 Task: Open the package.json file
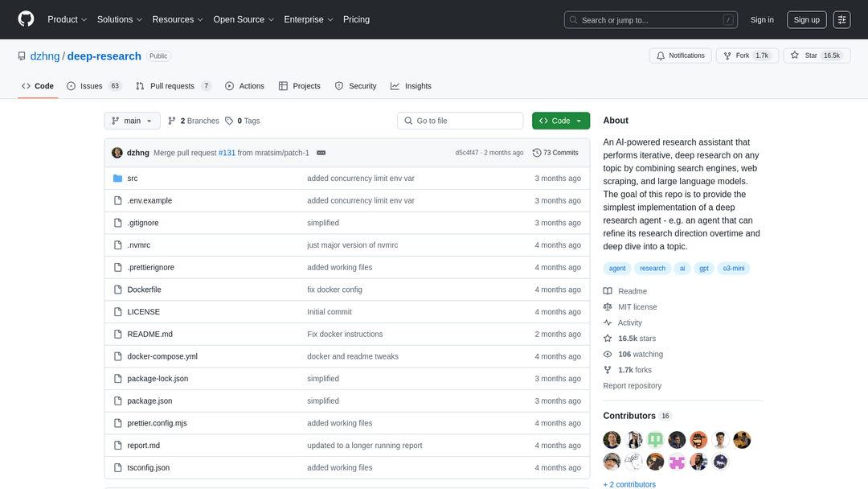(x=149, y=401)
